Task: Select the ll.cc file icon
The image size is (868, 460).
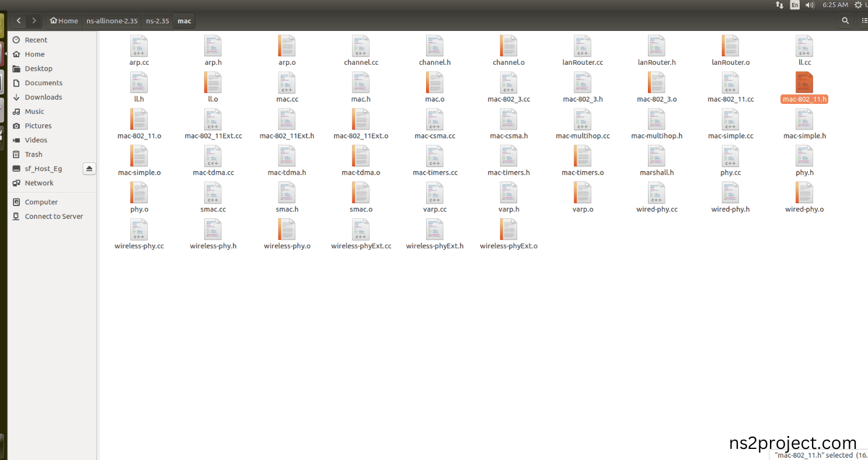Action: (804, 46)
